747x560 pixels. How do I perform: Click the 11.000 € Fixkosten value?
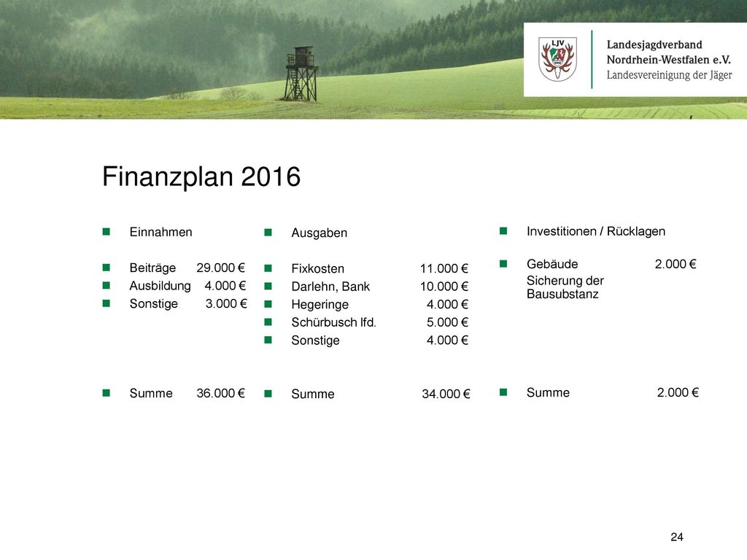pos(444,268)
